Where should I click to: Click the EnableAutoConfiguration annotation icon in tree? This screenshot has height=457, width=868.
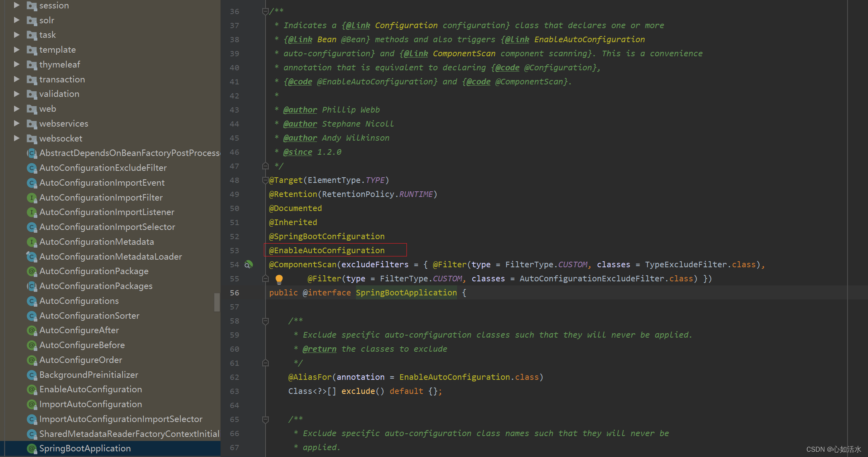(31, 389)
